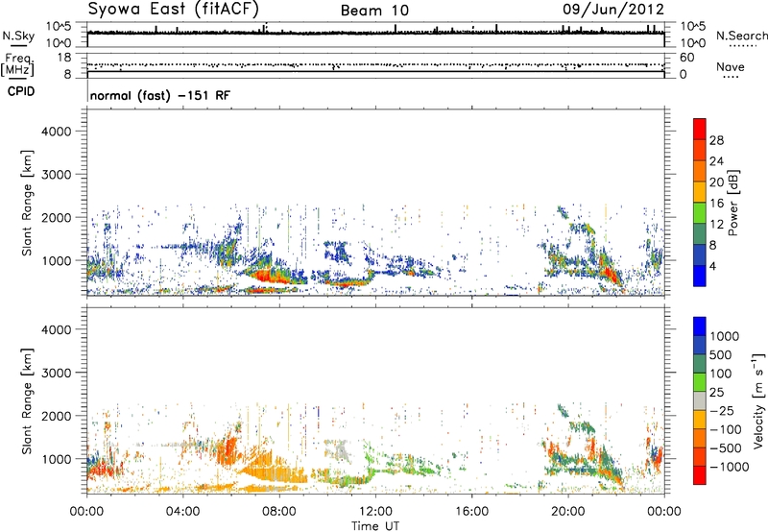Click the "08:00" time axis tick label
The image size is (768, 532).
click(279, 512)
